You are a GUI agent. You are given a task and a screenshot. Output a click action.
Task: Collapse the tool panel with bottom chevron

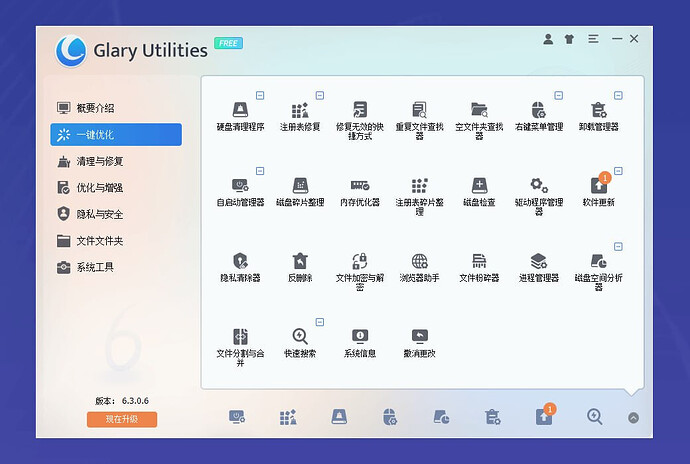point(633,418)
